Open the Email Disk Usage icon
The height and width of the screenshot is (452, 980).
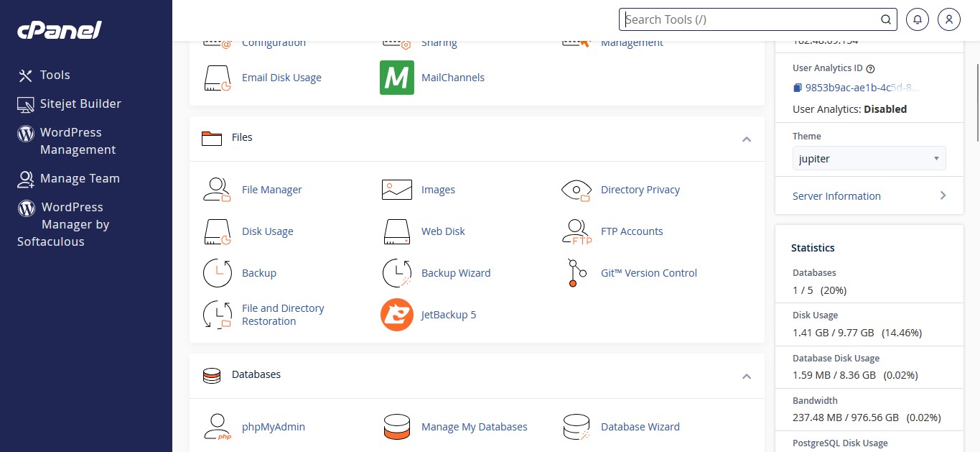tap(217, 78)
